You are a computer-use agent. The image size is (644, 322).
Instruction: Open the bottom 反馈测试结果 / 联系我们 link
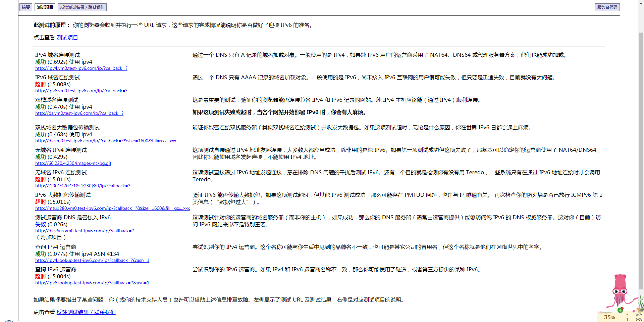(86, 312)
